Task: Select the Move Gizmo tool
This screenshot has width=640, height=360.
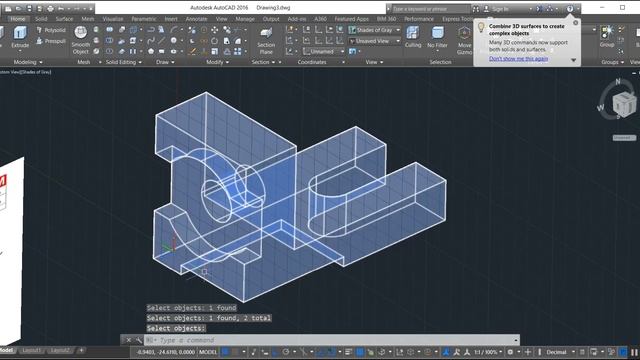Action: pyautogui.click(x=464, y=40)
